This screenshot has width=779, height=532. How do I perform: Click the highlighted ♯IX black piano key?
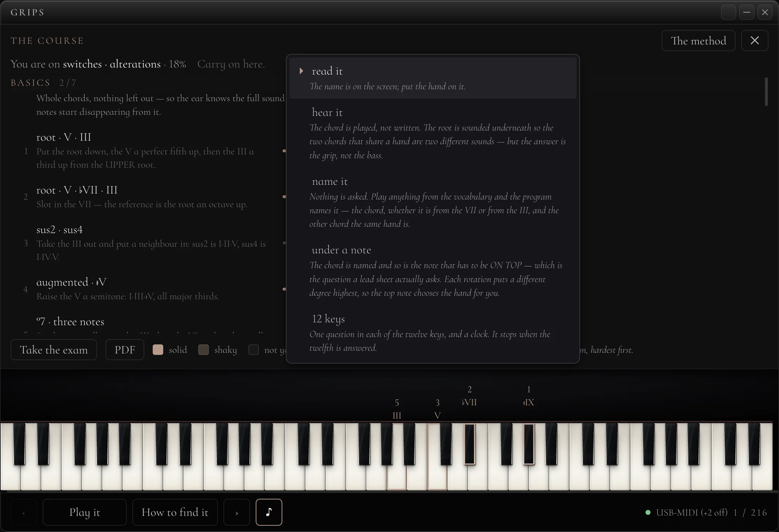point(529,444)
